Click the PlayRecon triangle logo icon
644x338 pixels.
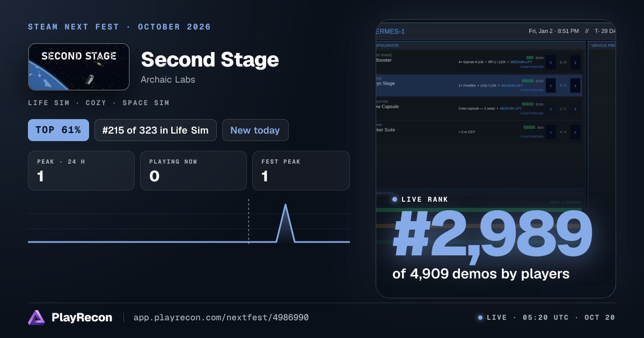pyautogui.click(x=36, y=318)
